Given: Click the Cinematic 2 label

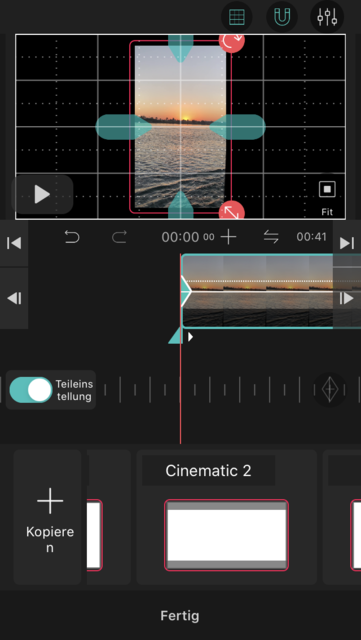Looking at the screenshot, I should coord(208,471).
